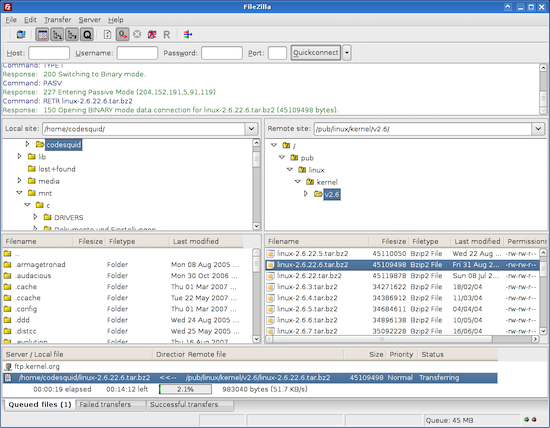Expand the DRIVERS folder in local tree

(x=35, y=217)
